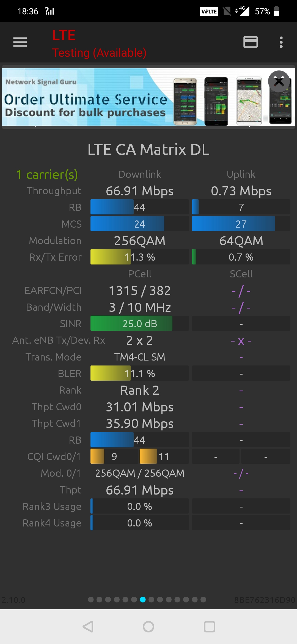Tap the uplink MCS 27 bar
Screen dimensions: 297x644
coord(233,224)
